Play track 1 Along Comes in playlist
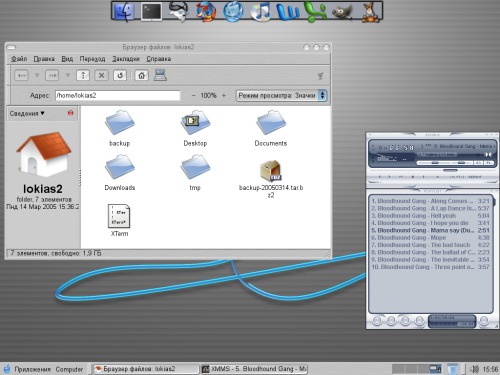Viewport: 500px width, 375px height. tap(430, 201)
